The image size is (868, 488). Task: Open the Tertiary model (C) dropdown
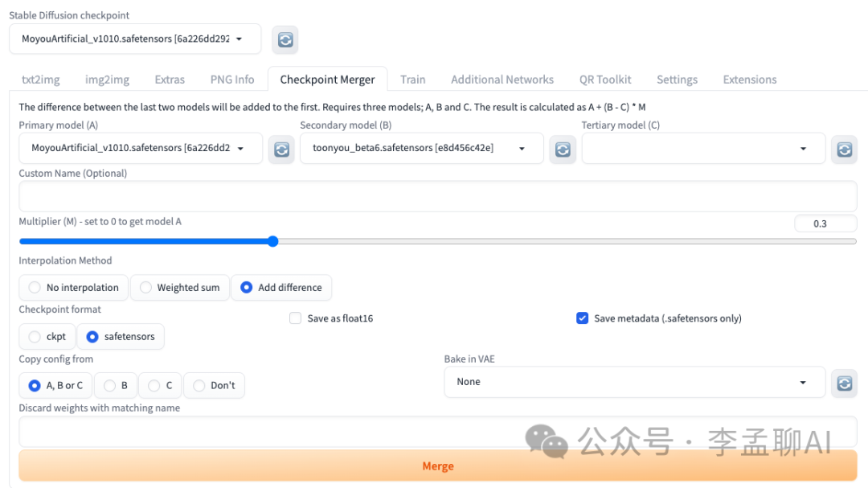703,148
